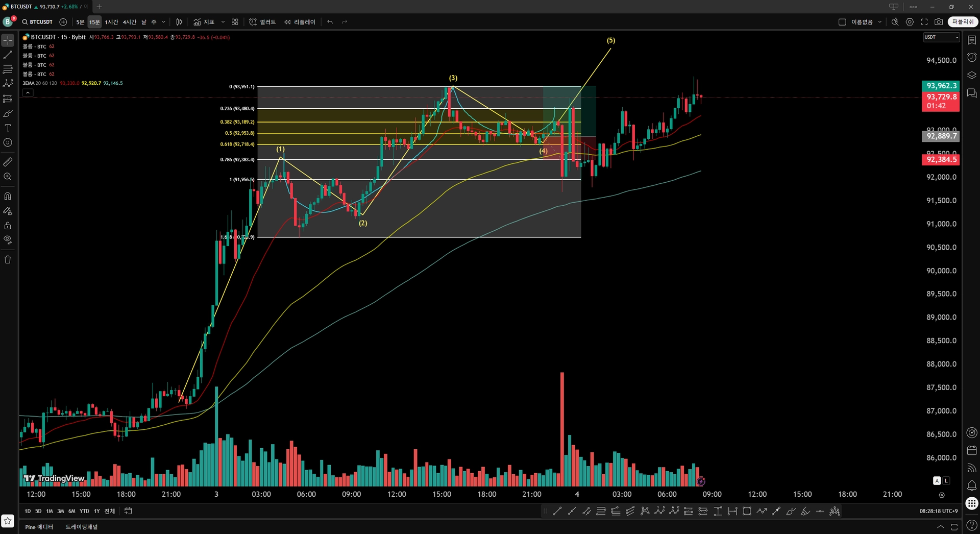This screenshot has height=534, width=980.
Task: Create an alert with 얼러트 button
Action: point(262,22)
